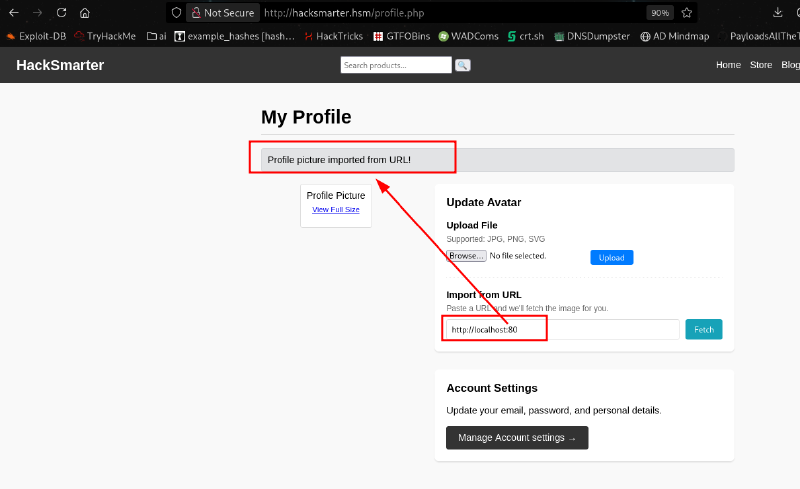Bookmark this page with star icon
The width and height of the screenshot is (800, 489).
(x=687, y=13)
